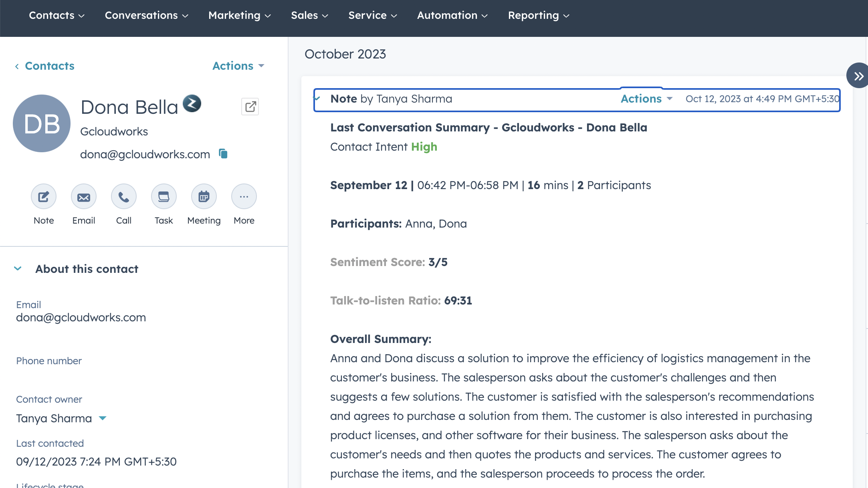
Task: Click the Email envelope icon
Action: (x=84, y=197)
